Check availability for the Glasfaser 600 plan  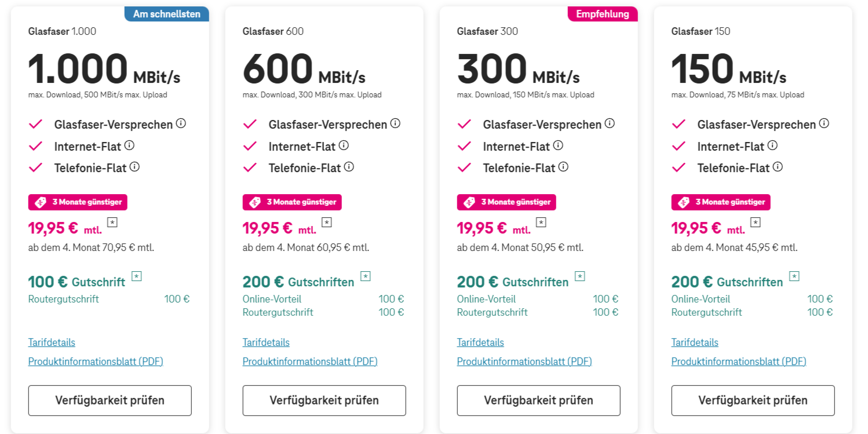click(324, 400)
